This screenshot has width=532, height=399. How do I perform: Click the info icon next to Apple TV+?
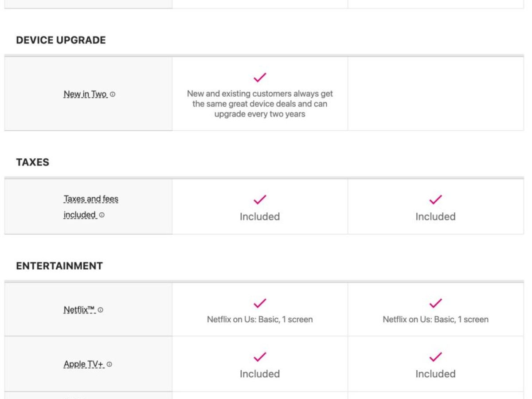click(110, 364)
